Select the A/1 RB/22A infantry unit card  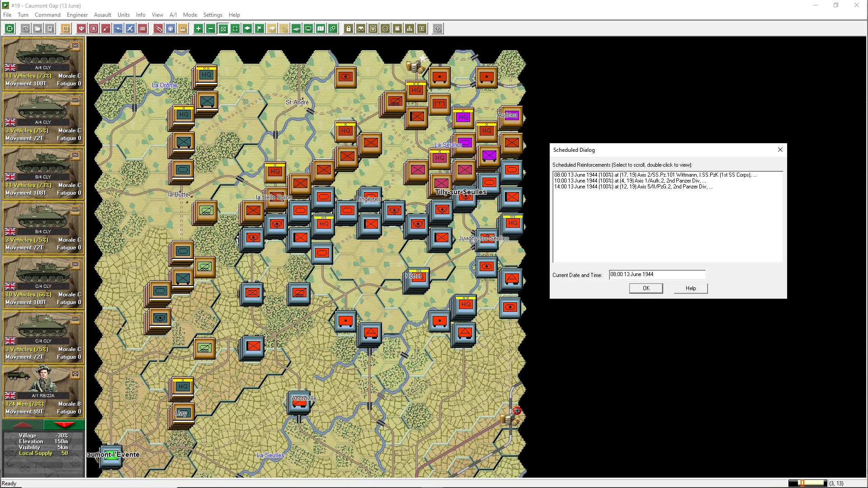pos(43,391)
